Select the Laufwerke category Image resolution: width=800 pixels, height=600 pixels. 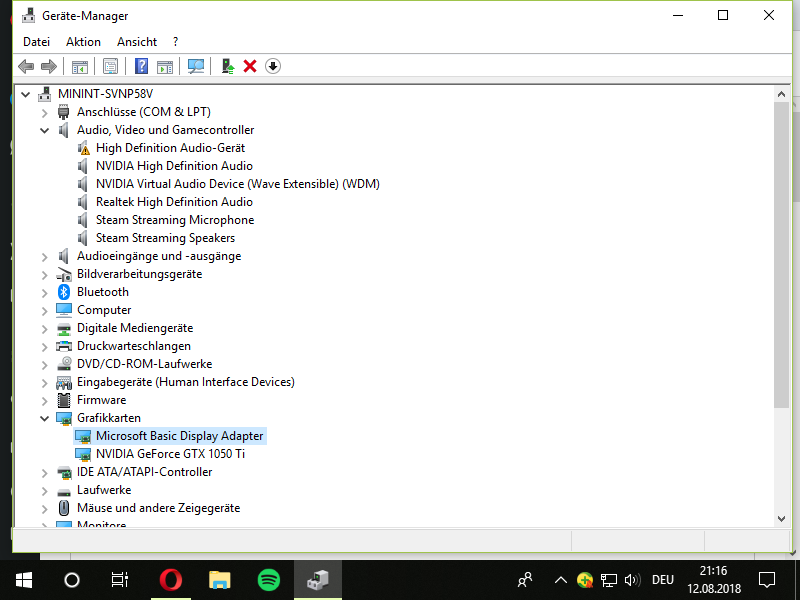coord(104,490)
